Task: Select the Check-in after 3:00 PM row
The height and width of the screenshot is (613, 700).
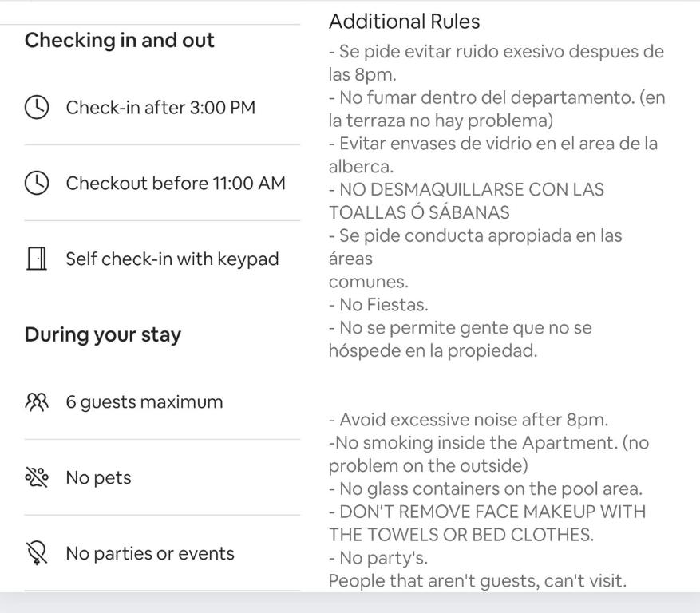Action: coord(162,107)
